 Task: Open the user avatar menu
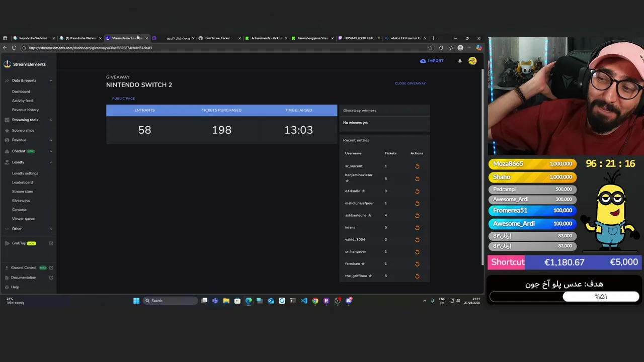[x=472, y=61]
